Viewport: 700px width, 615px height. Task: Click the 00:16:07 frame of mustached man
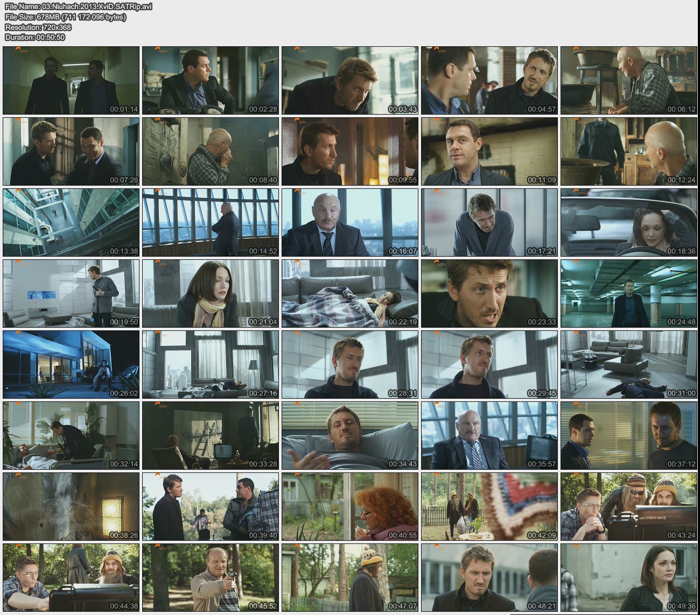click(349, 222)
